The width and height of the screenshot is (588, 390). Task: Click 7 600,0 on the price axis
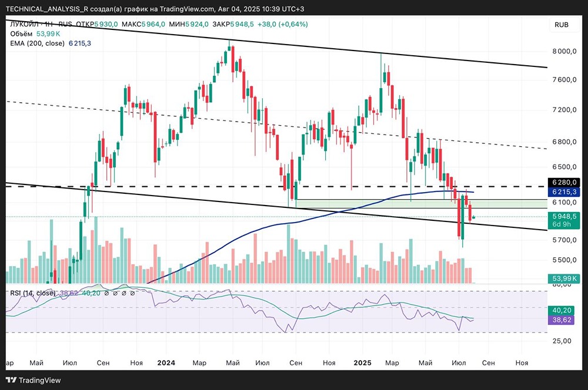point(564,79)
